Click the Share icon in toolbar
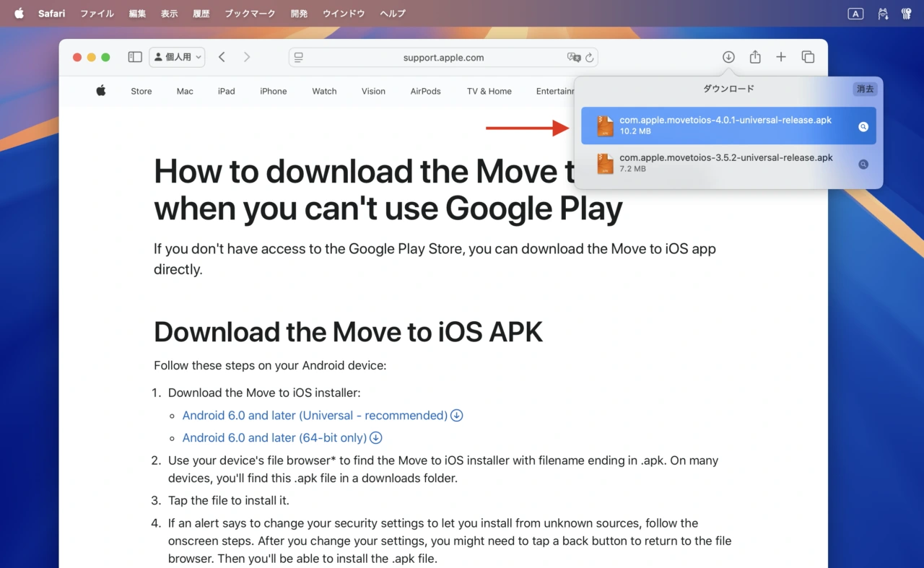Screen dimensions: 924x568 click(755, 57)
